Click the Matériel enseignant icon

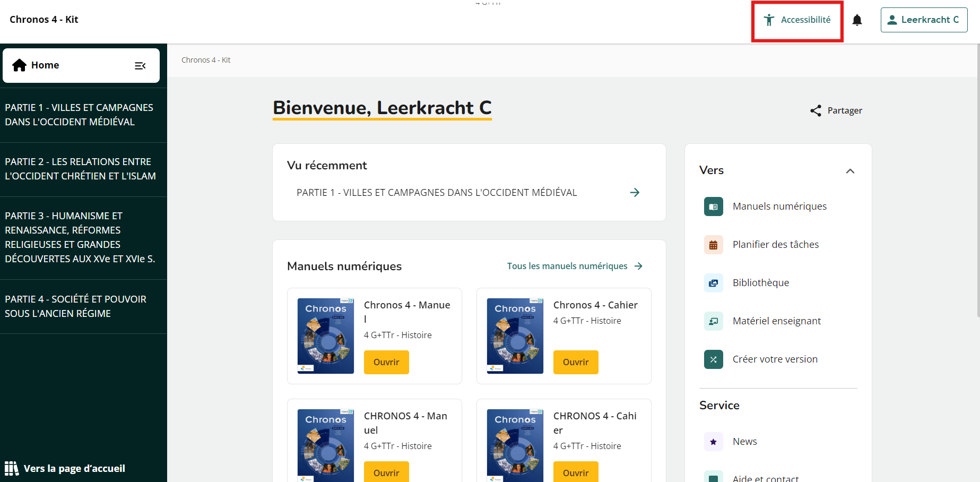click(x=713, y=321)
